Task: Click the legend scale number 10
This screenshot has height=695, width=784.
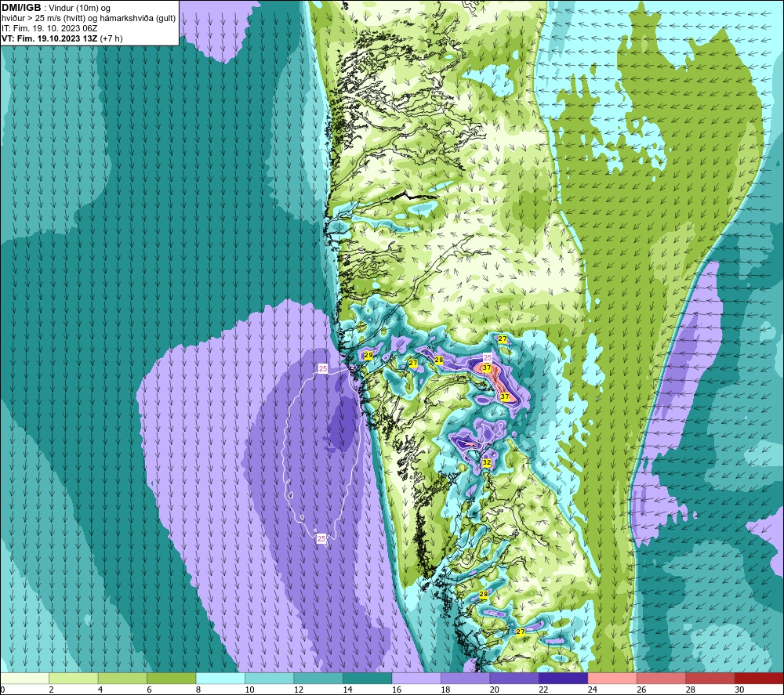Action: [x=249, y=690]
